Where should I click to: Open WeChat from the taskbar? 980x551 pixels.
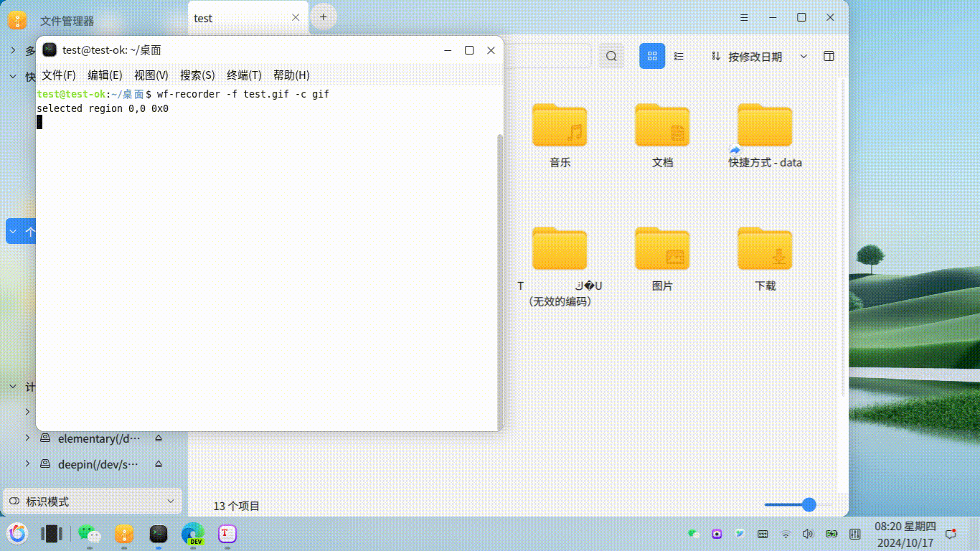point(89,534)
